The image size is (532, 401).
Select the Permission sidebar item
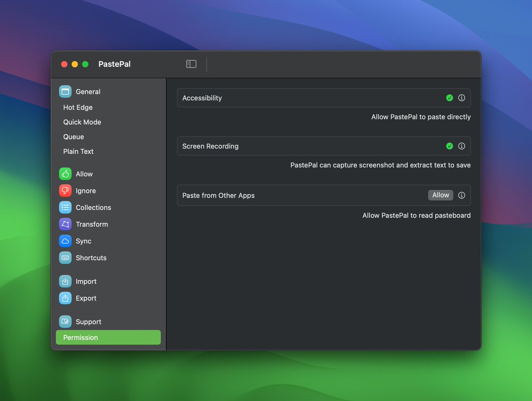pyautogui.click(x=108, y=338)
